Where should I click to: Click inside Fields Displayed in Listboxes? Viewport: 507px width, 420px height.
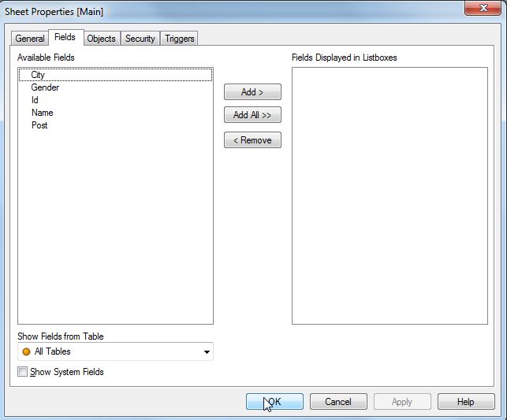coord(390,195)
